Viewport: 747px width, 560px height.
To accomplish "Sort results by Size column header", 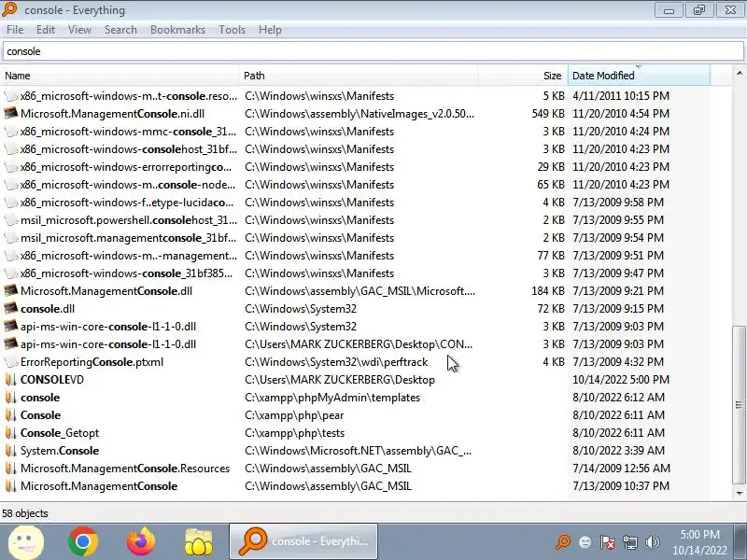I will (x=522, y=76).
